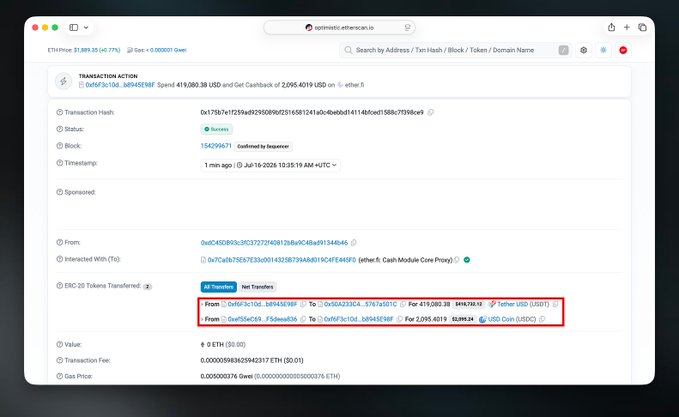This screenshot has height=417, width=679.
Task: Click the Sponsored help icon
Action: pos(60,192)
